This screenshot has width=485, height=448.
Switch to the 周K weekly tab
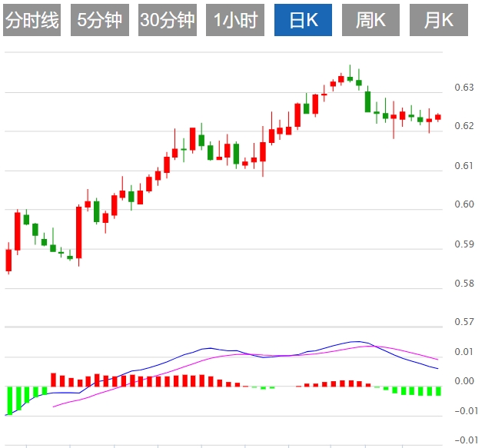[370, 20]
